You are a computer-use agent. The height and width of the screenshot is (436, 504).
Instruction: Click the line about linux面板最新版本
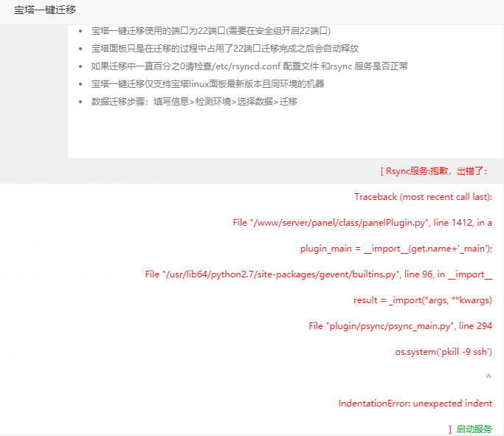click(x=207, y=84)
